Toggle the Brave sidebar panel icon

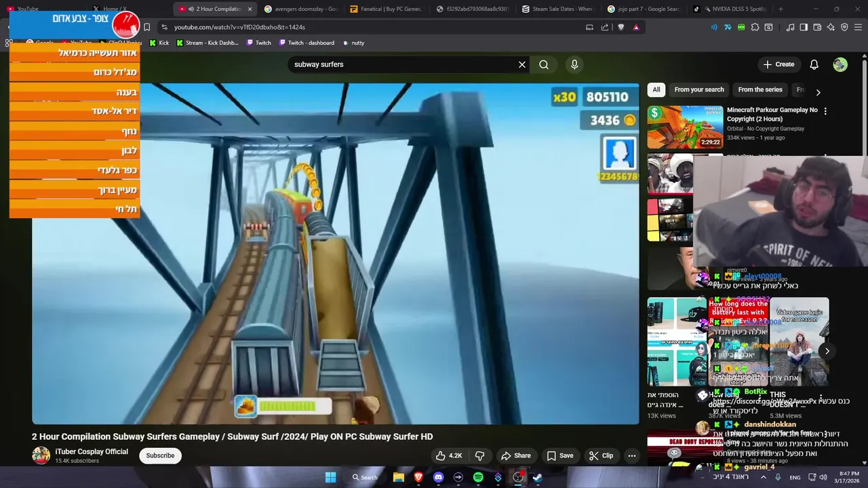(x=804, y=27)
